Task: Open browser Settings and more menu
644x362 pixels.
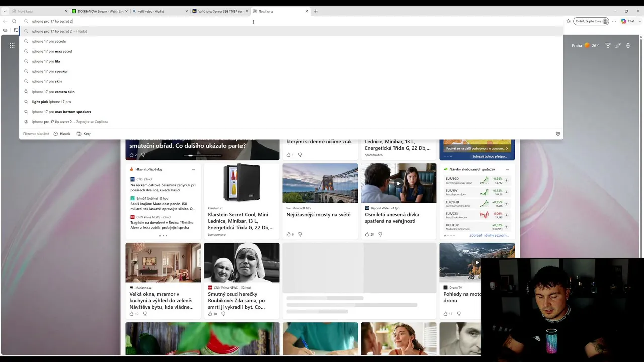Action: tap(614, 21)
